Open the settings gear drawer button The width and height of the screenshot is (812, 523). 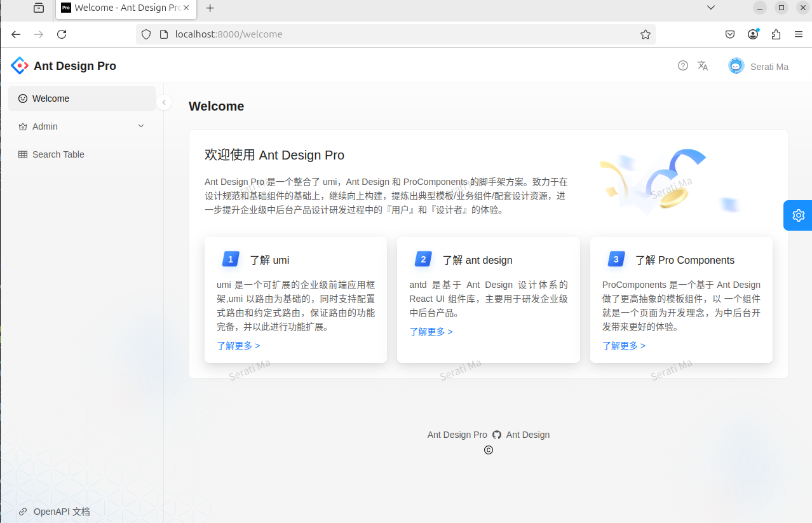[798, 215]
